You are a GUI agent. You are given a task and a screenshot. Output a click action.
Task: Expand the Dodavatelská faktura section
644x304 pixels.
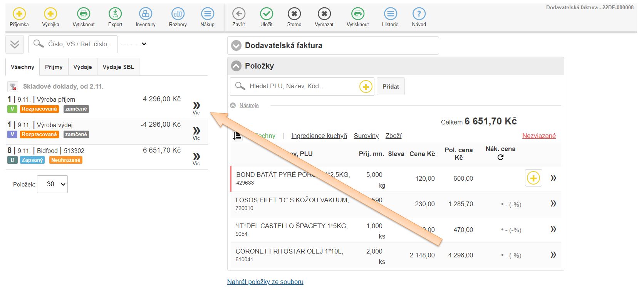[236, 45]
